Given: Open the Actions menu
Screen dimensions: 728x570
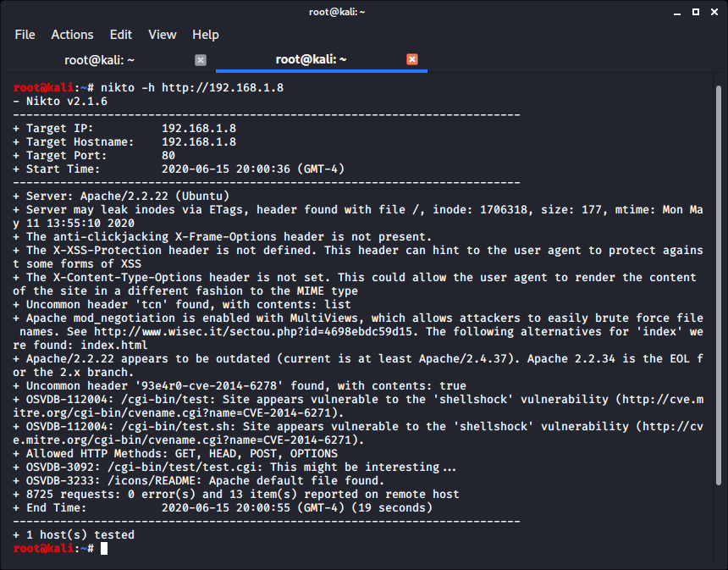Looking at the screenshot, I should 72,35.
